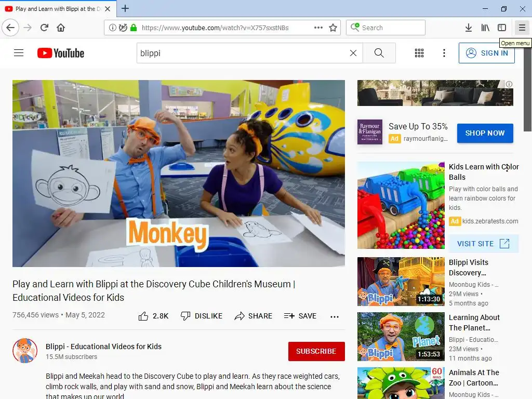Viewport: 532px width, 399px height.
Task: Open the kids.zebratests.com ad link
Action: point(490,221)
